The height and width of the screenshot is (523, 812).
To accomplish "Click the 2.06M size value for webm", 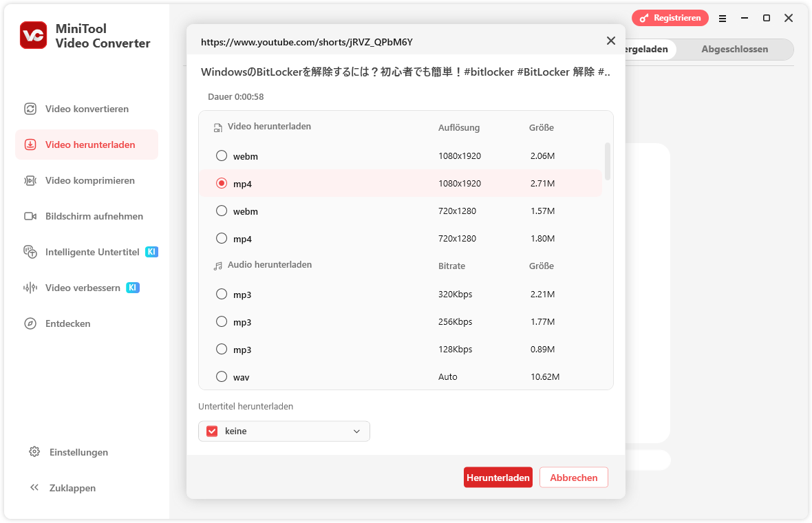I will tap(542, 156).
